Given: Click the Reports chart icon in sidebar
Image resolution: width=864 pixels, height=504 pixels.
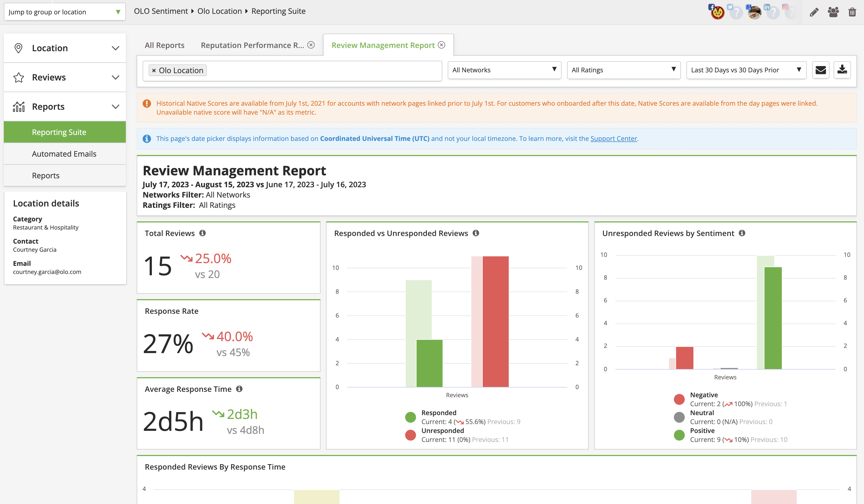Looking at the screenshot, I should pos(18,106).
